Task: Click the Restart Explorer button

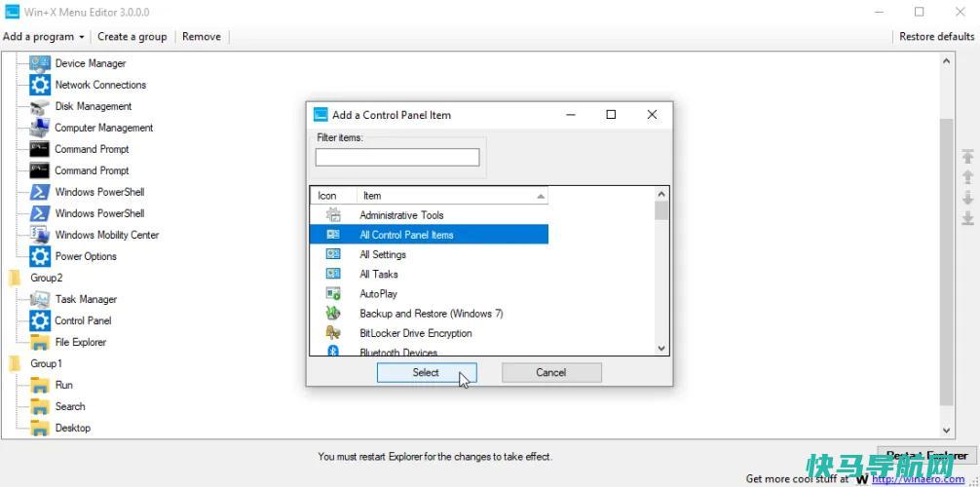Action: (x=926, y=456)
